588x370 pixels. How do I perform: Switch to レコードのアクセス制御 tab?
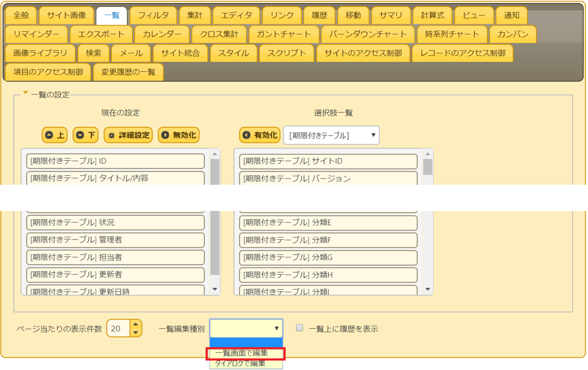click(463, 53)
